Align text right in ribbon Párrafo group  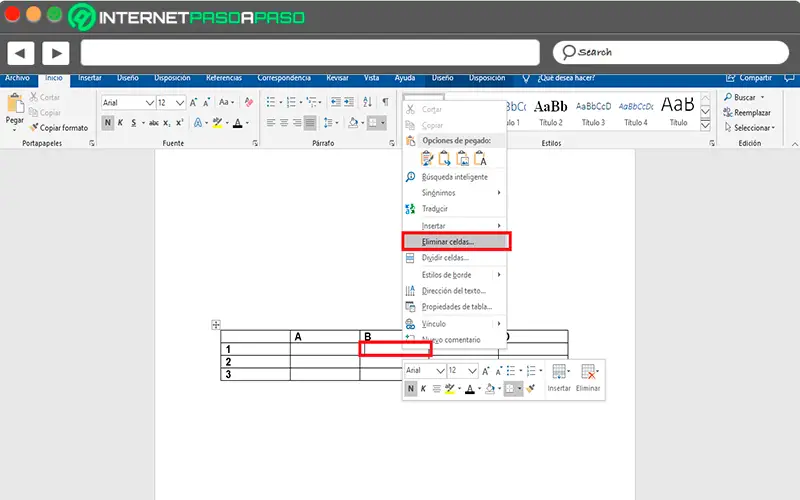point(296,123)
